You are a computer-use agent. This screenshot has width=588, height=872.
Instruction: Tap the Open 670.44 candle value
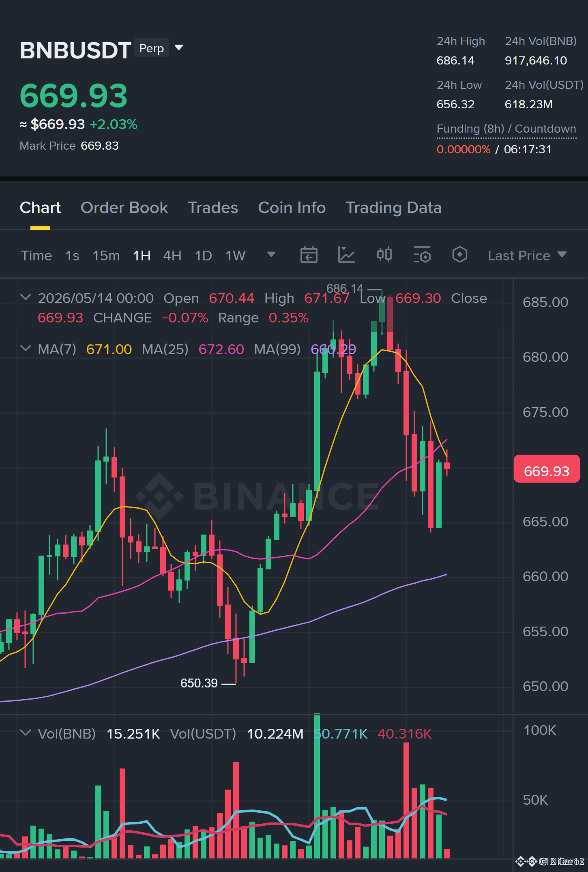pyautogui.click(x=232, y=298)
